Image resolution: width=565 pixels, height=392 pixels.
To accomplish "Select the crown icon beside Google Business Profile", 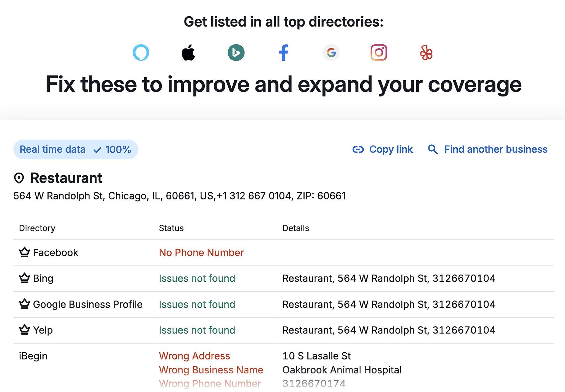I will pos(24,304).
